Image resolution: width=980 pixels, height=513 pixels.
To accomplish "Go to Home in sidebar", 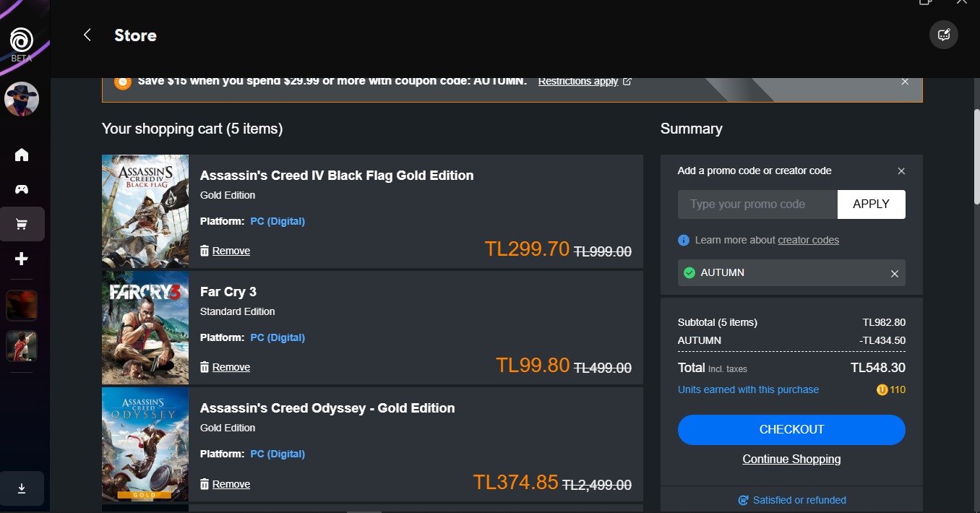I will 22,155.
